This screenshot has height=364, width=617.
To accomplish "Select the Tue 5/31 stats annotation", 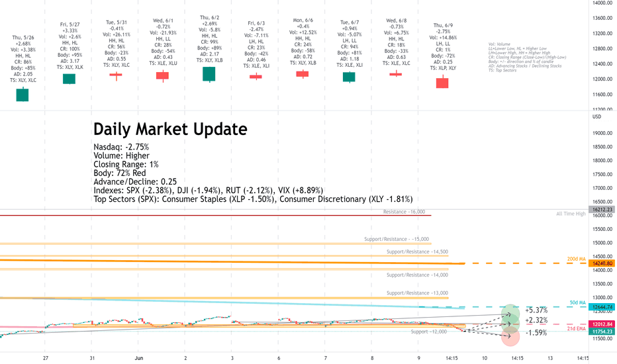I will tap(117, 44).
